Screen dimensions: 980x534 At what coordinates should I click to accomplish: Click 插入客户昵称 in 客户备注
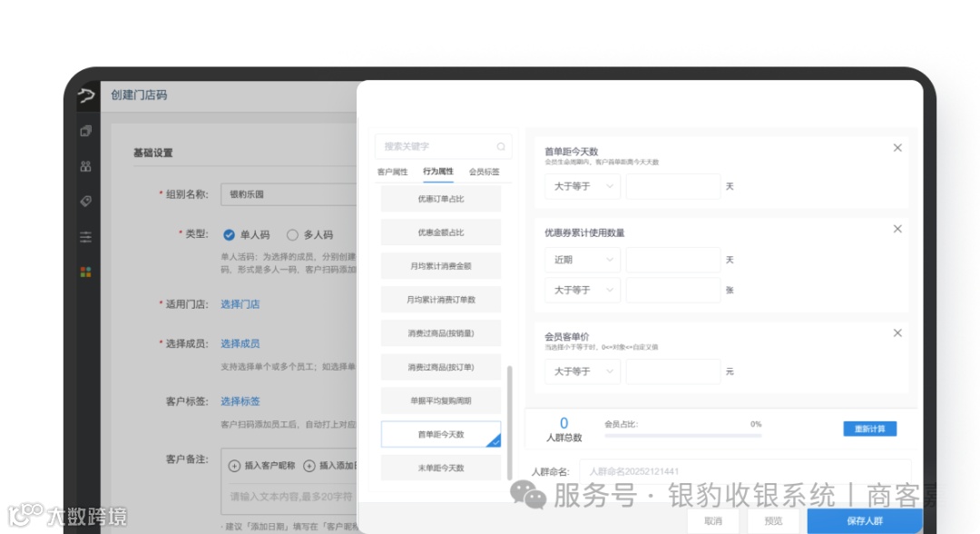tap(269, 466)
